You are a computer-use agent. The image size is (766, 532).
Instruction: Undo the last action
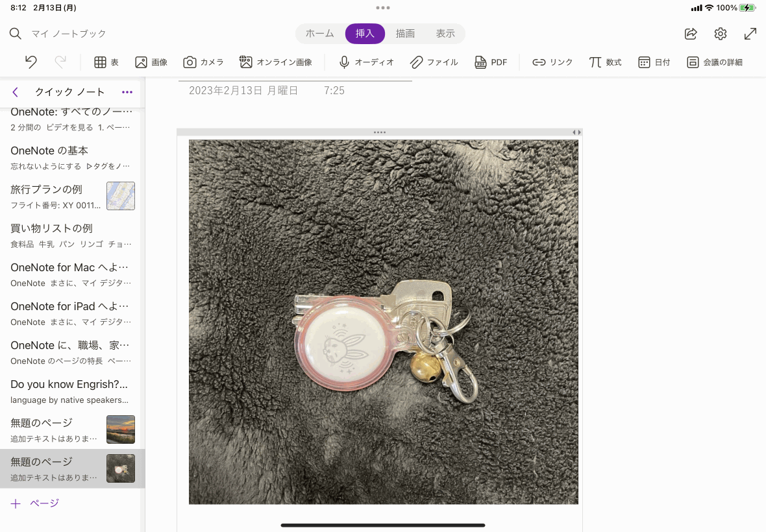pos(31,62)
